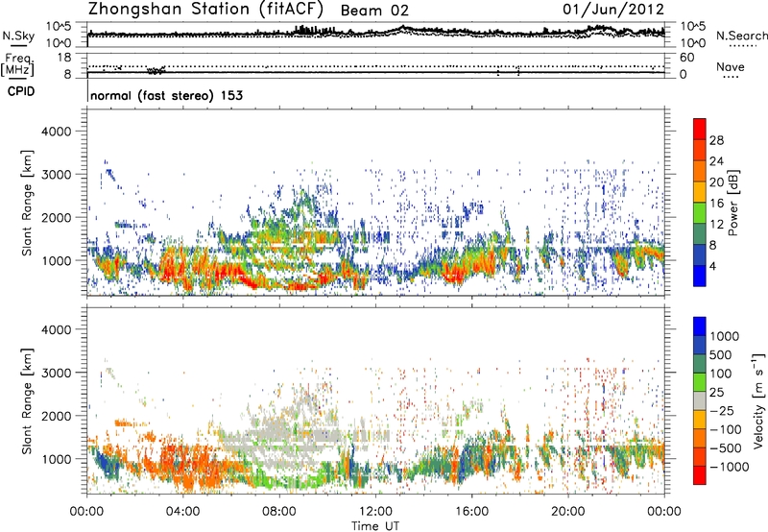Viewport: 768px width, 532px height.
Task: Pick the light green 12-16 dB Power swatch
Action: pyautogui.click(x=700, y=213)
